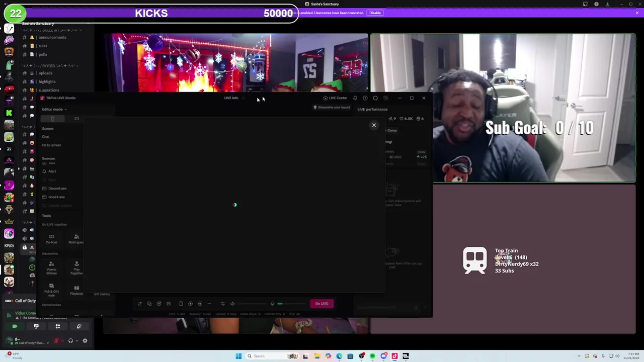Screen dimensions: 644x362
Task: Click the magic wand icon in bottom toolbar
Action: [x=140, y=304]
